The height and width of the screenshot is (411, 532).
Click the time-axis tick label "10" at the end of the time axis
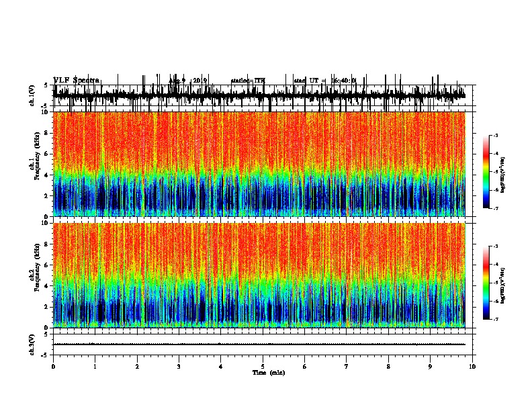click(x=472, y=367)
